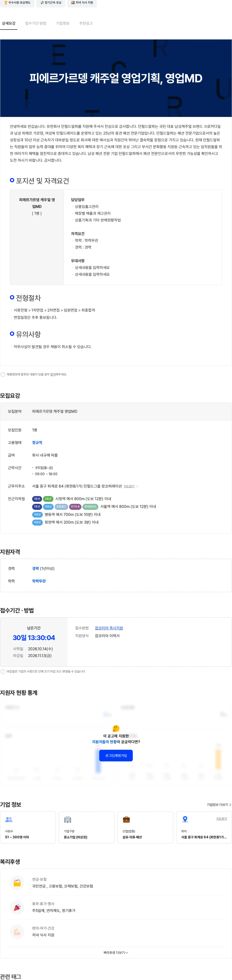The image size is (232, 980).
Task: Click the 4호선 badge in 회현역 row
Action: pyautogui.click(x=37, y=522)
